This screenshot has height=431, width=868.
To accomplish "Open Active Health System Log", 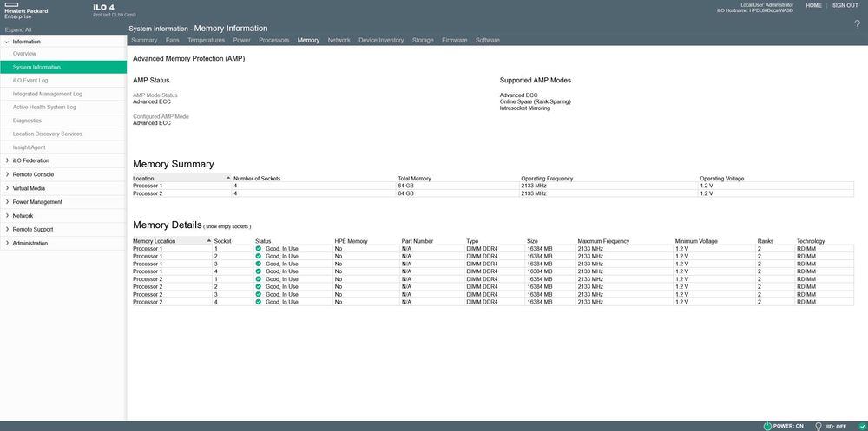I will 44,108.
